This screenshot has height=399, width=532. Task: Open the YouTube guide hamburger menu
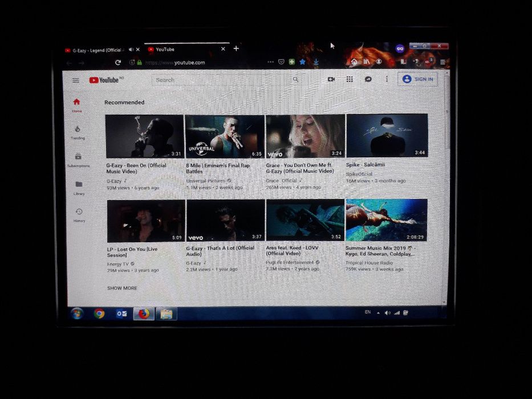76,80
